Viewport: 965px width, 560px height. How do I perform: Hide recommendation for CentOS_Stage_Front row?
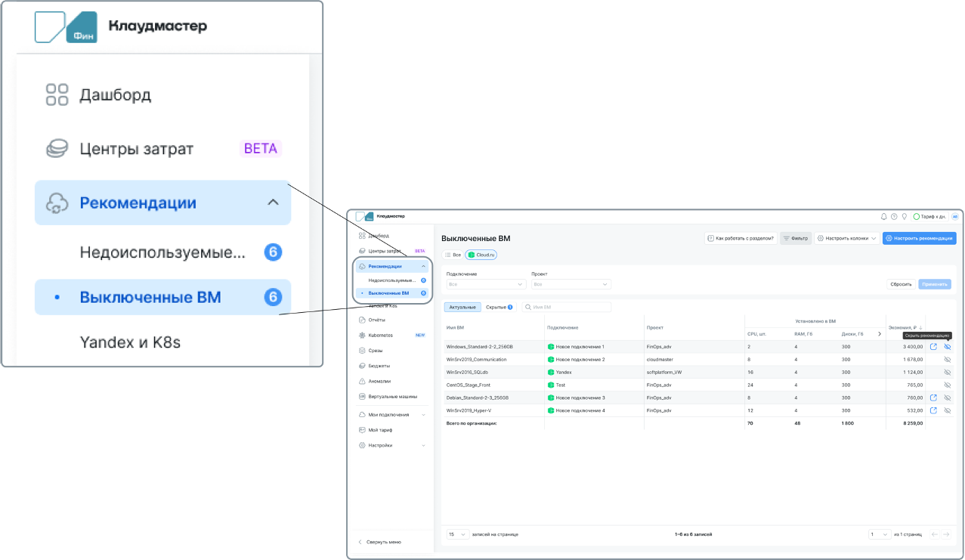[x=948, y=385]
